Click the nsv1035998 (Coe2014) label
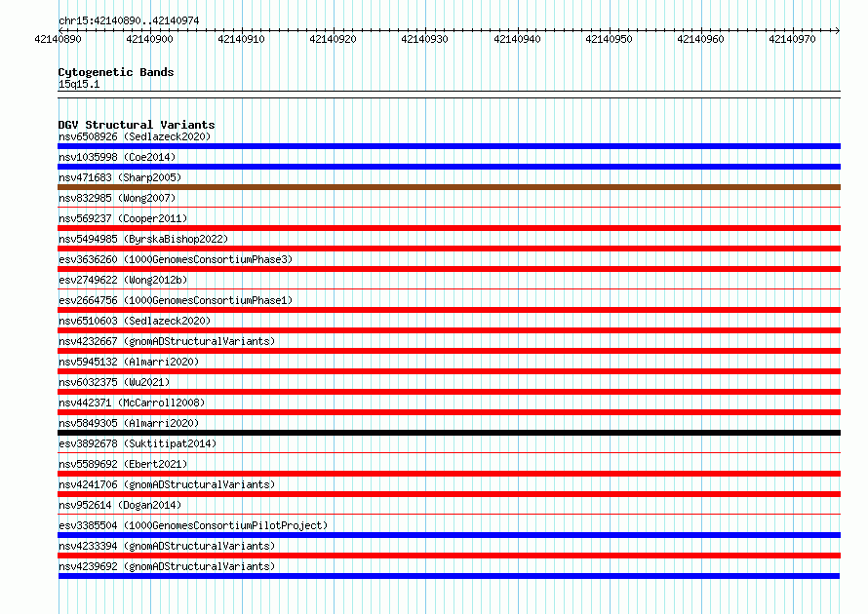 click(x=117, y=157)
